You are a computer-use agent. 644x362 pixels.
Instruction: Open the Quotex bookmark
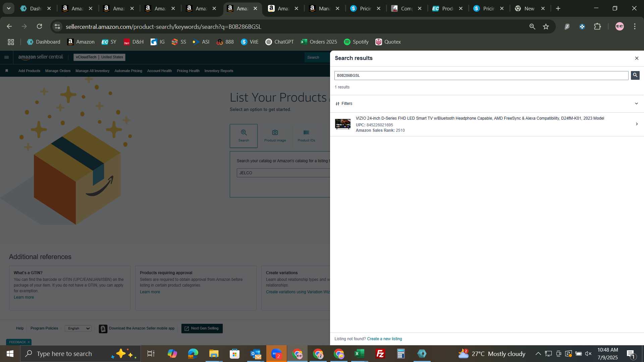388,42
